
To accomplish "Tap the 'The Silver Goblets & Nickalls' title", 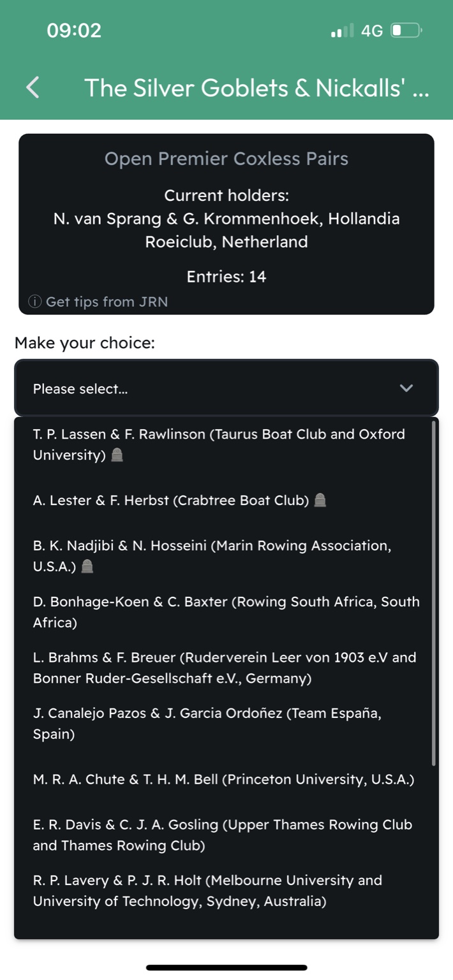I will pos(256,87).
